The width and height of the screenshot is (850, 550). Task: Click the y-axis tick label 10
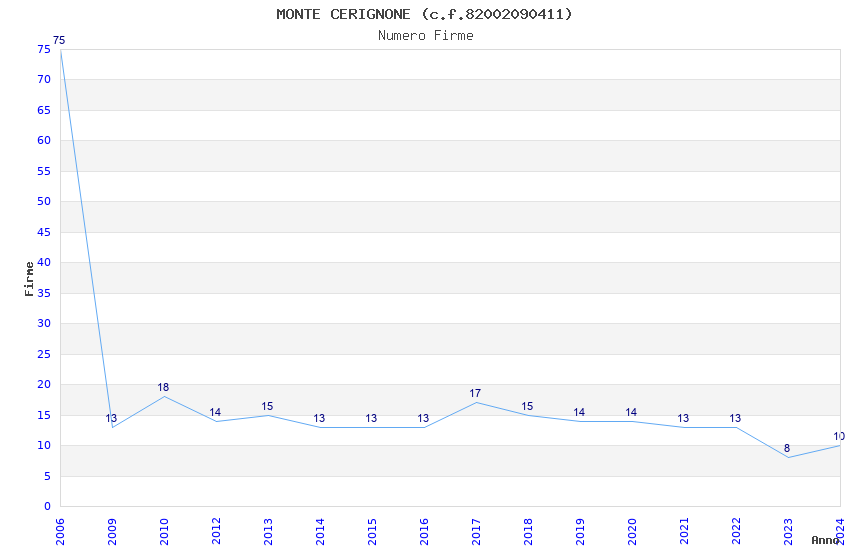coord(44,445)
